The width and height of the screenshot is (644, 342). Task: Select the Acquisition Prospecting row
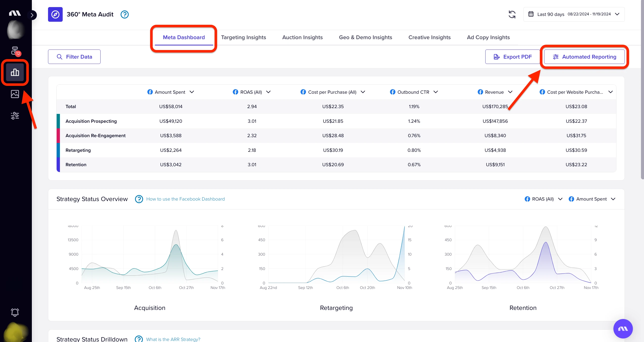point(336,121)
